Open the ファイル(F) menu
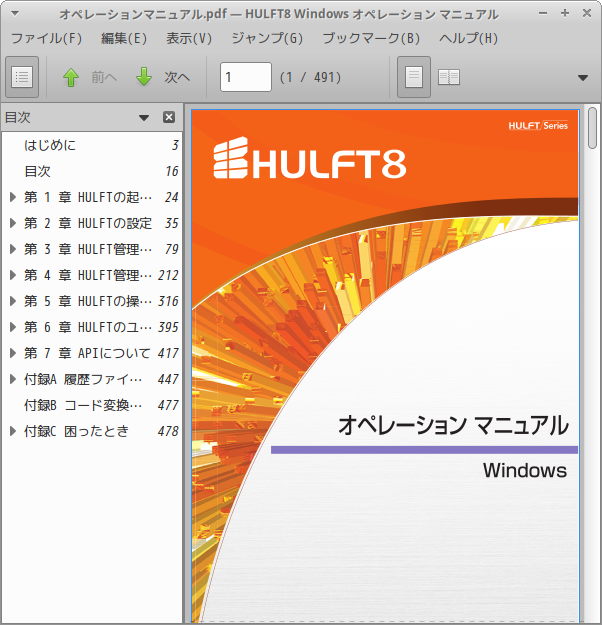Image resolution: width=602 pixels, height=625 pixels. click(47, 39)
